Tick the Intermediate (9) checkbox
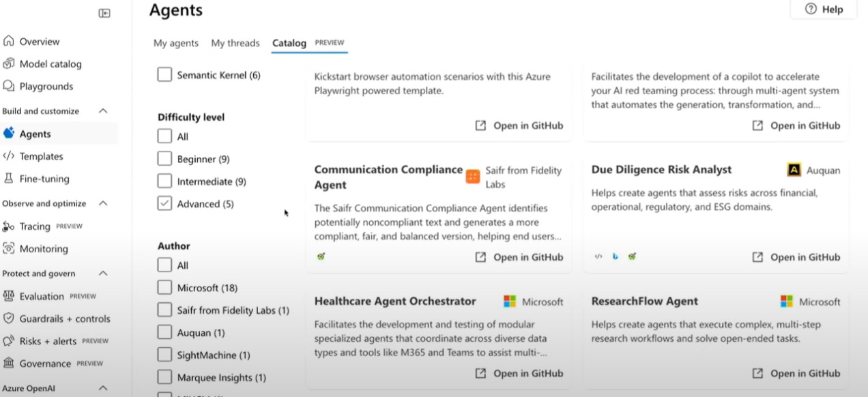The height and width of the screenshot is (397, 868). (164, 181)
